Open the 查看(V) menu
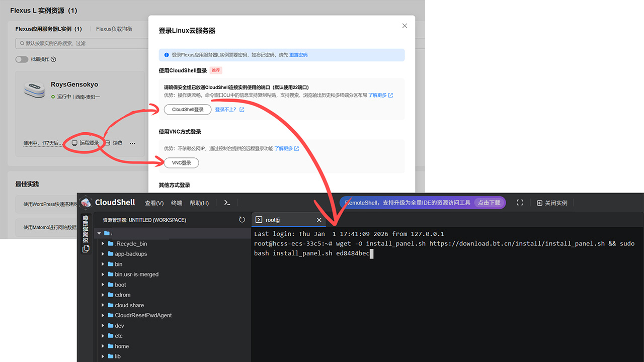This screenshot has width=644, height=362. 154,203
